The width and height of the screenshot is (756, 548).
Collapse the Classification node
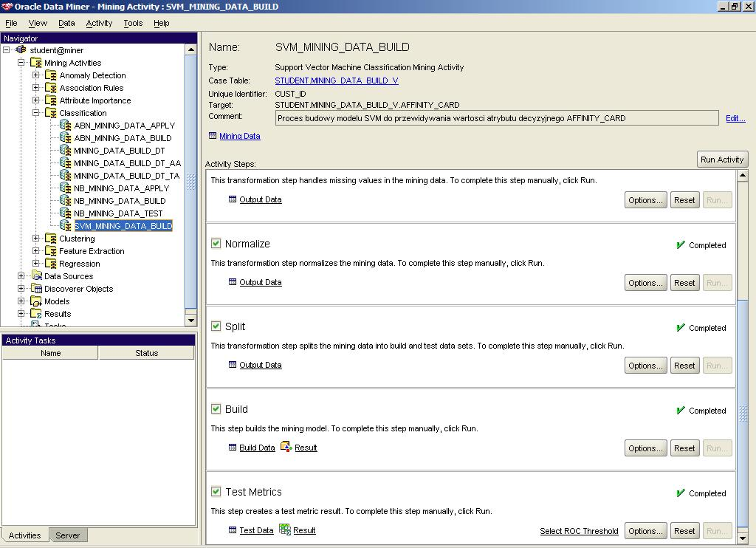(35, 112)
